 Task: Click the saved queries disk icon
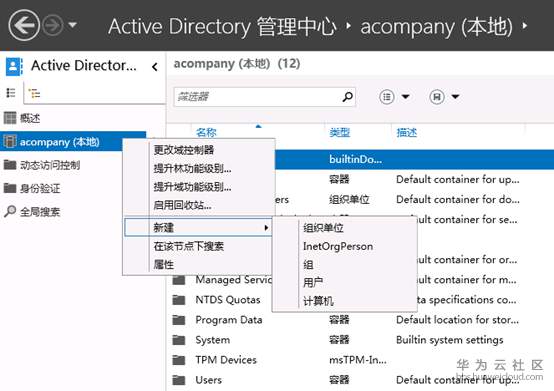[x=437, y=96]
